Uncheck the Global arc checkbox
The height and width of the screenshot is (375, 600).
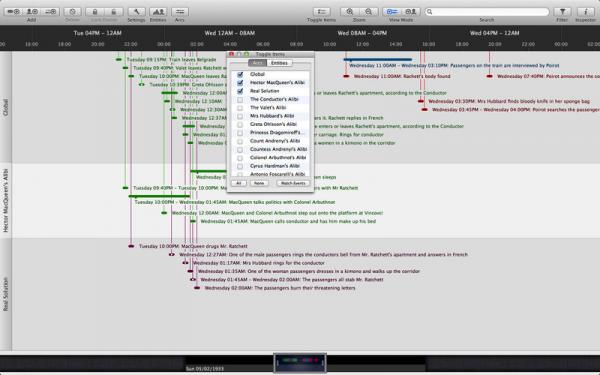[x=240, y=74]
